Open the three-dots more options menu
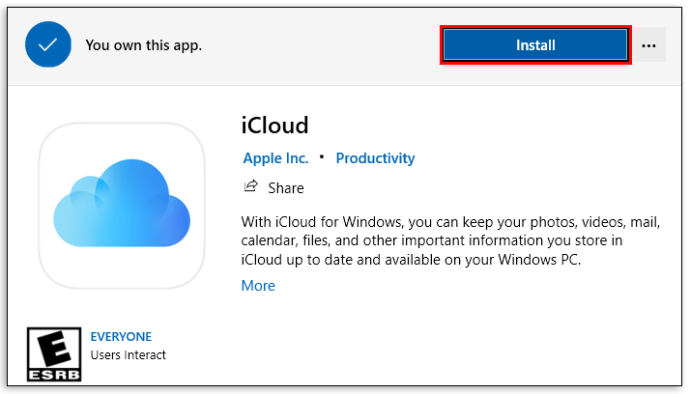Screen dimensions: 690x394 coord(649,45)
